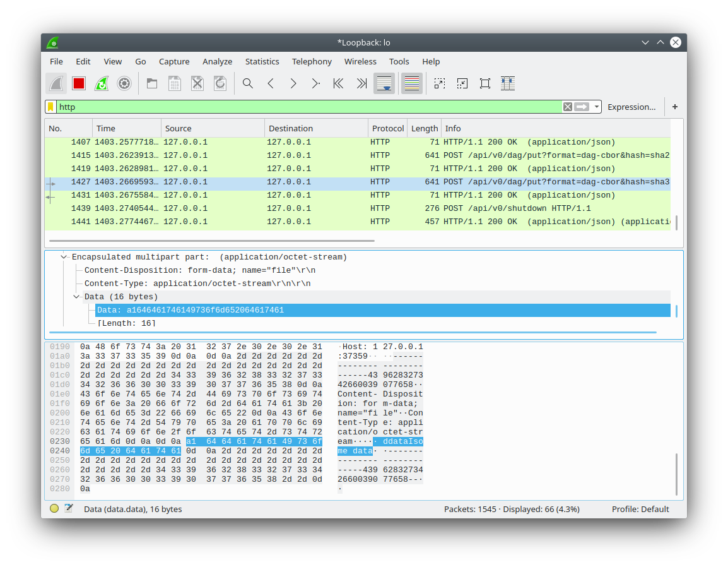Stop the running capture

click(78, 83)
